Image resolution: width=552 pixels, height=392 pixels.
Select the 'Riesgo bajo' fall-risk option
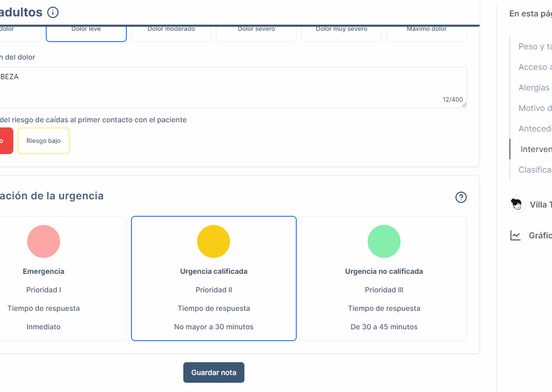pos(44,141)
